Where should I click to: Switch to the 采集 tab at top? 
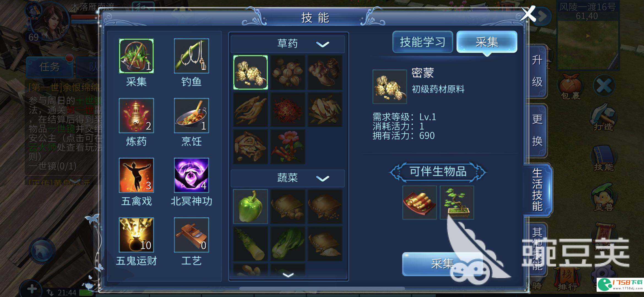tap(487, 42)
